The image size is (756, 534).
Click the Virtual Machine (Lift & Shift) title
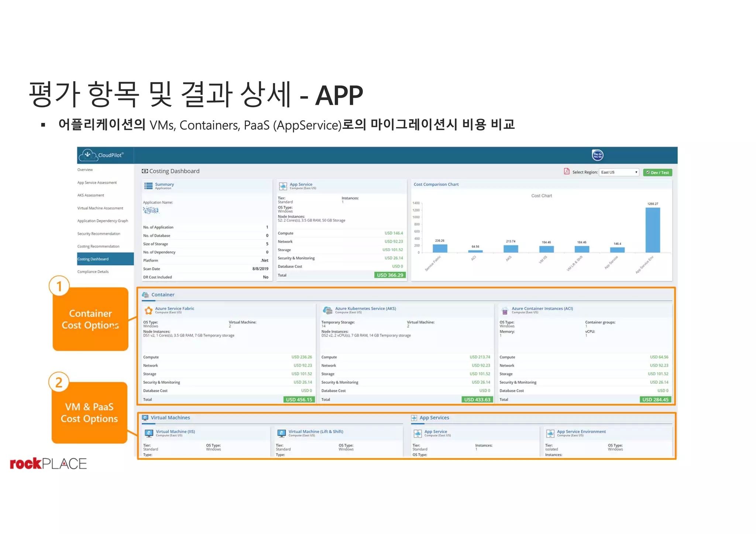pyautogui.click(x=316, y=431)
